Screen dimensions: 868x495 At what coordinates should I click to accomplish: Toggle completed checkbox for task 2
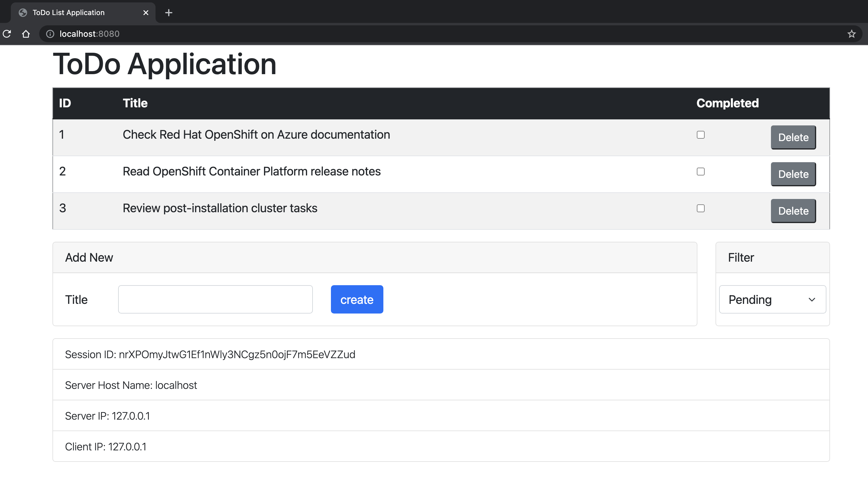[x=701, y=172]
